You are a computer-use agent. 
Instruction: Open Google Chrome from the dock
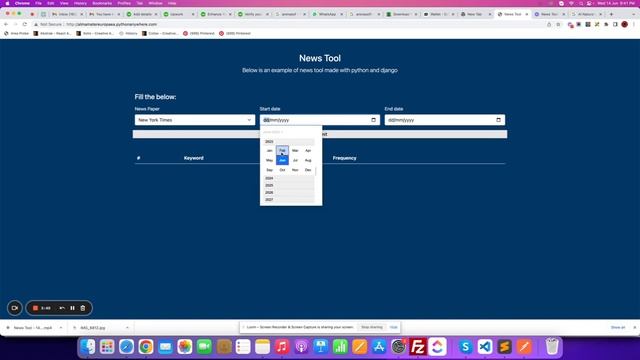click(x=146, y=347)
